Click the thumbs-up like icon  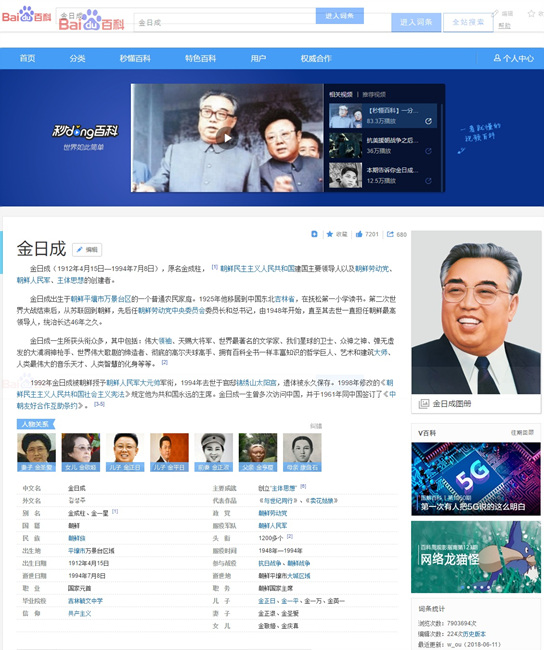[359, 234]
